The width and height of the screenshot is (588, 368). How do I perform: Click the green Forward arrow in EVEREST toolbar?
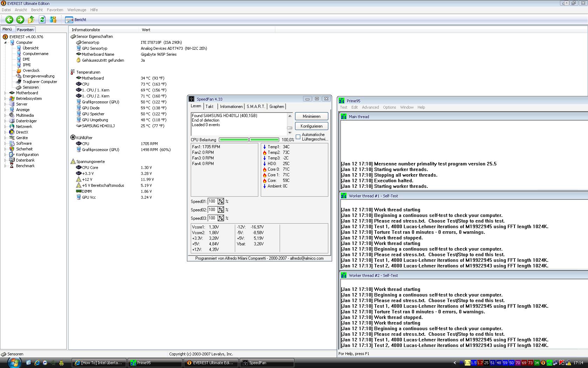tap(20, 20)
